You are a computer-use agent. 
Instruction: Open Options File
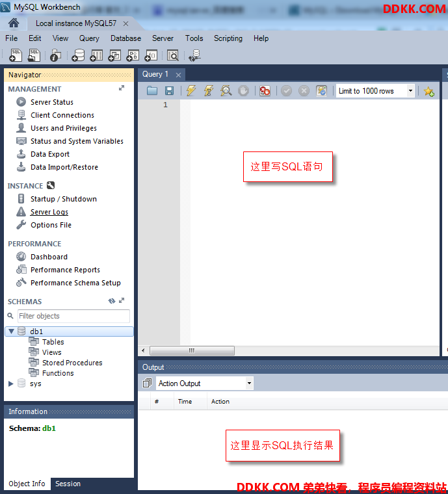tap(51, 225)
